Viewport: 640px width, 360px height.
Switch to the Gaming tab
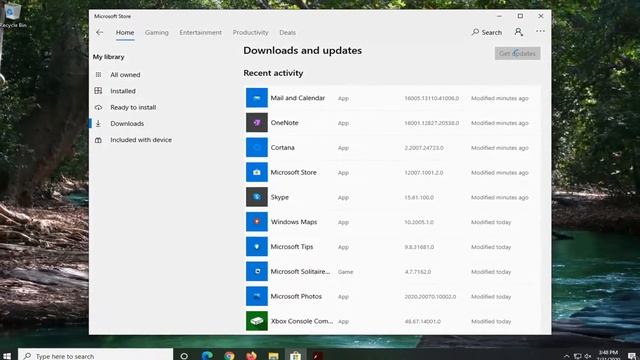(157, 32)
